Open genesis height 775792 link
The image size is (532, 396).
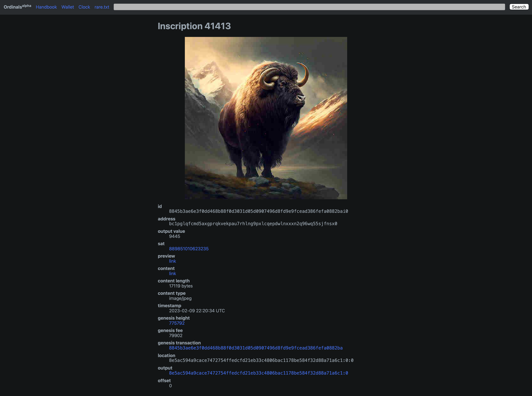tap(177, 323)
